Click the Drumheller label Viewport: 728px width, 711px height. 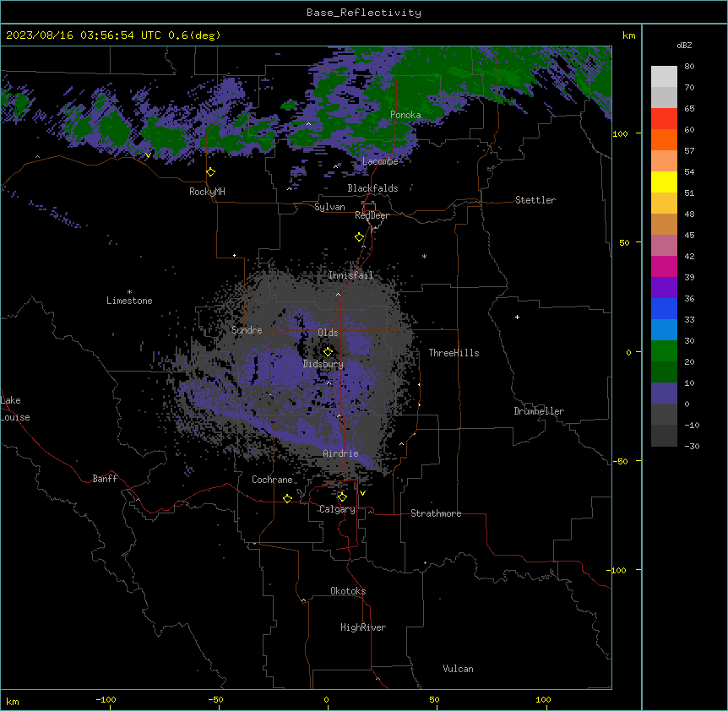(x=539, y=411)
